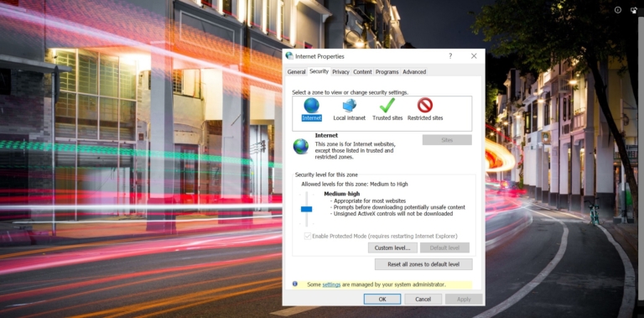Click the globe icon beside the Internet zone description
The height and width of the screenshot is (318, 644).
click(x=301, y=146)
